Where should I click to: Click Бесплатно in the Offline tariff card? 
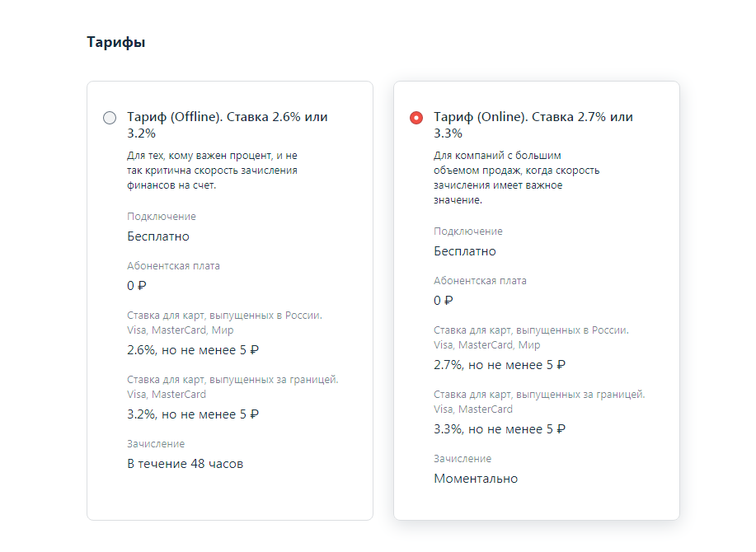coord(158,236)
